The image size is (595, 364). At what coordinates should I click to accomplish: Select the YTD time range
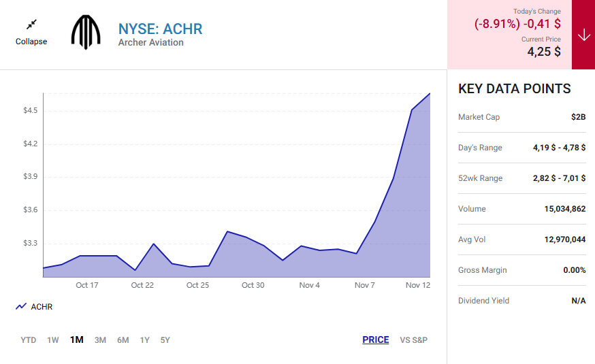point(29,340)
